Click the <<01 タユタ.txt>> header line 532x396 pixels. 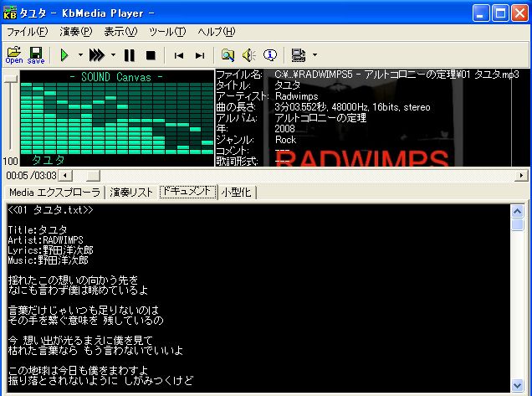pyautogui.click(x=50, y=210)
